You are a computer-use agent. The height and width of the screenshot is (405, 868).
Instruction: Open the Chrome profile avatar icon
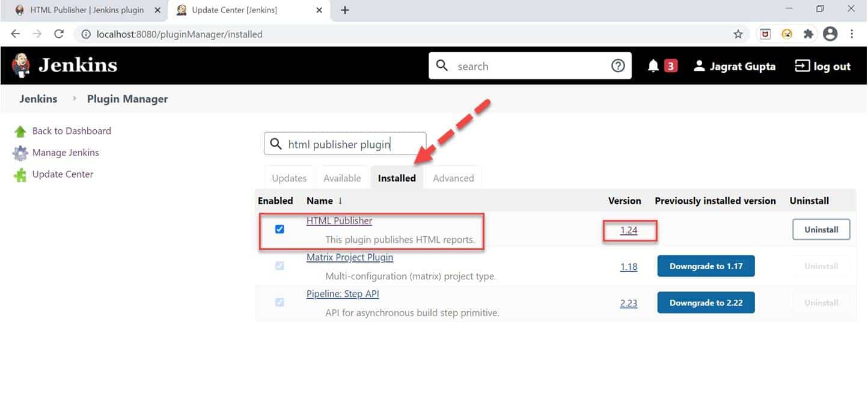tap(830, 34)
